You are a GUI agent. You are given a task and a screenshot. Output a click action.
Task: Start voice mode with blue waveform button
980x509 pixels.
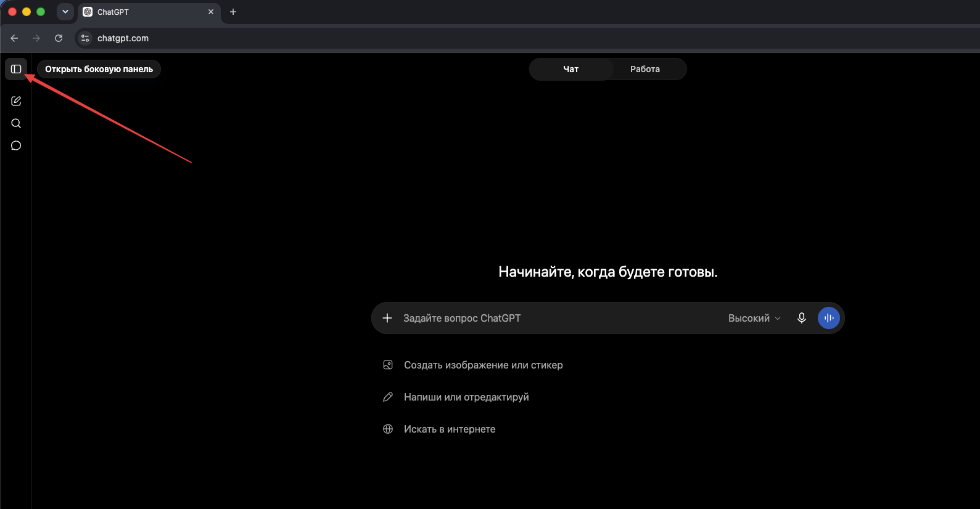click(x=828, y=318)
